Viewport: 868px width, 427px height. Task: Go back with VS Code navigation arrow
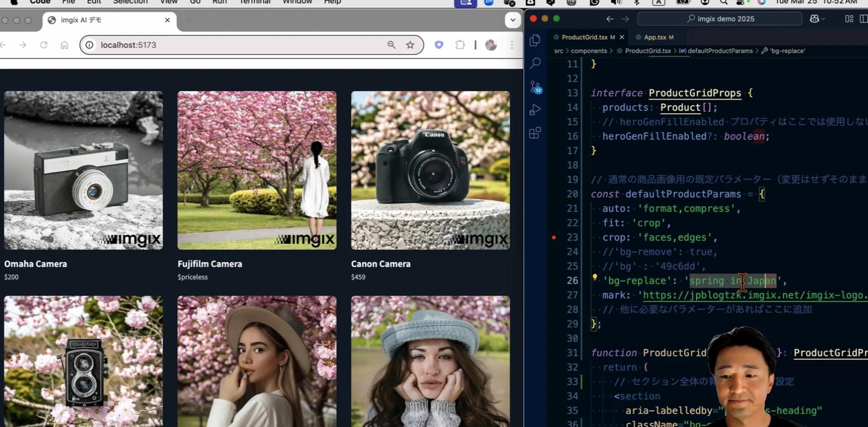tap(610, 19)
